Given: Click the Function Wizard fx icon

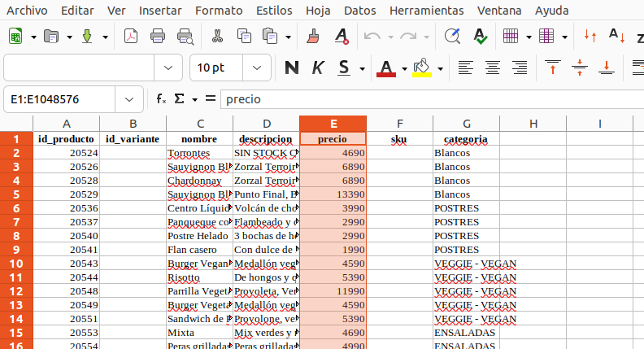Looking at the screenshot, I should click(x=161, y=99).
